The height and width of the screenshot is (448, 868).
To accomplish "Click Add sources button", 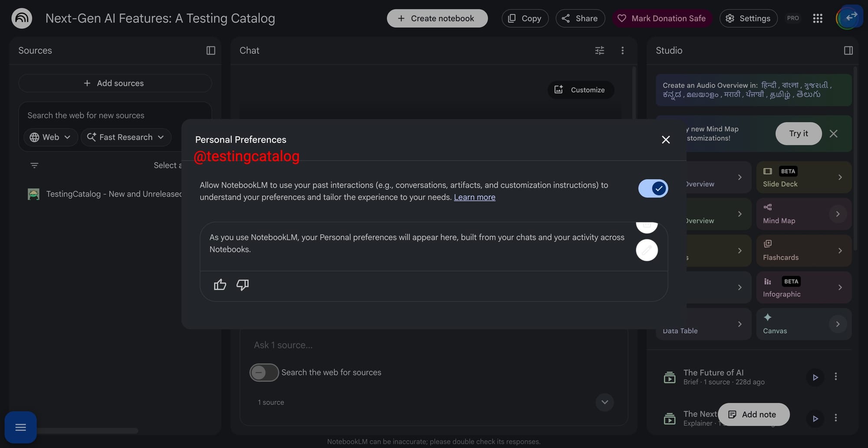I will [115, 83].
